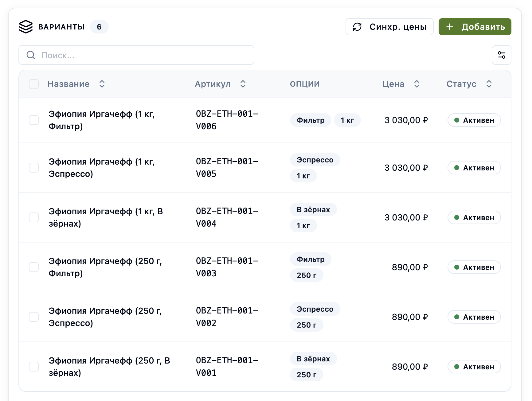Click the 1 кг tag in the V006 row

coord(347,120)
